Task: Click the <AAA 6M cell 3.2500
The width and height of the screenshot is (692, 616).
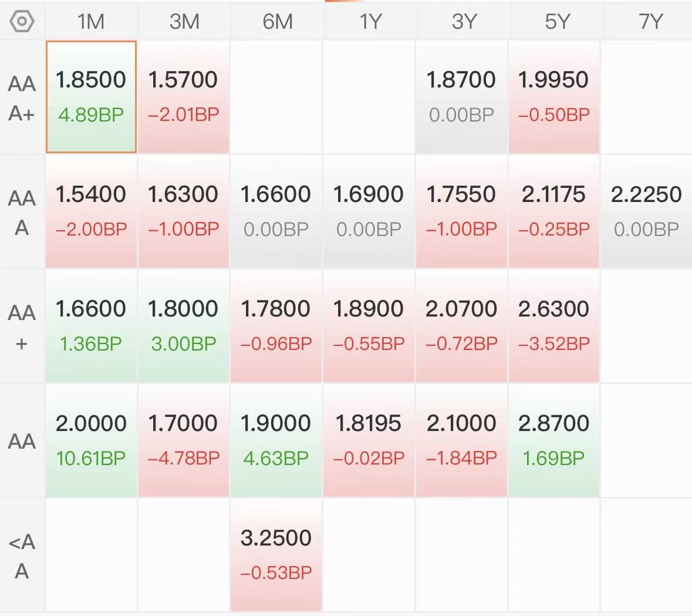Action: tap(276, 554)
